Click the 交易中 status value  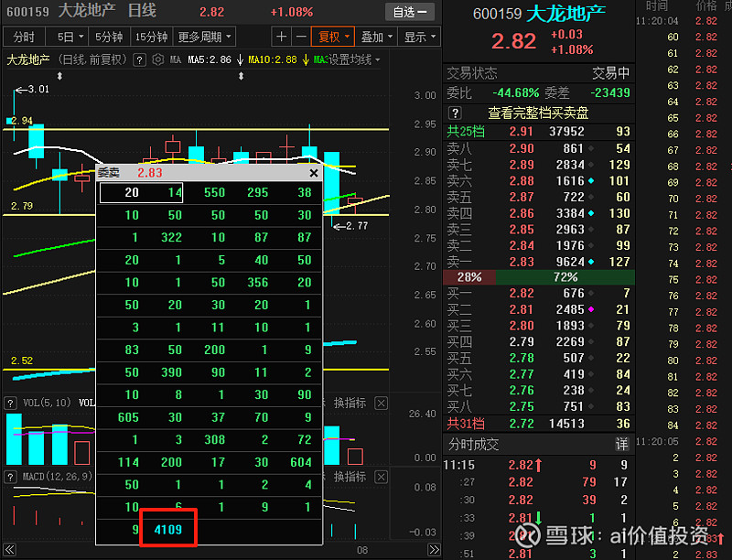pyautogui.click(x=610, y=73)
